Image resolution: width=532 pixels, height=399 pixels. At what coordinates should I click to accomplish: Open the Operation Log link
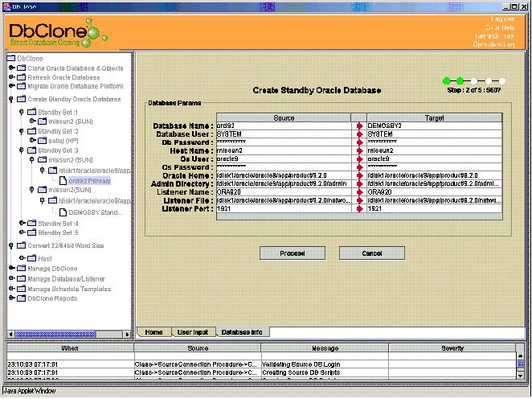click(493, 45)
